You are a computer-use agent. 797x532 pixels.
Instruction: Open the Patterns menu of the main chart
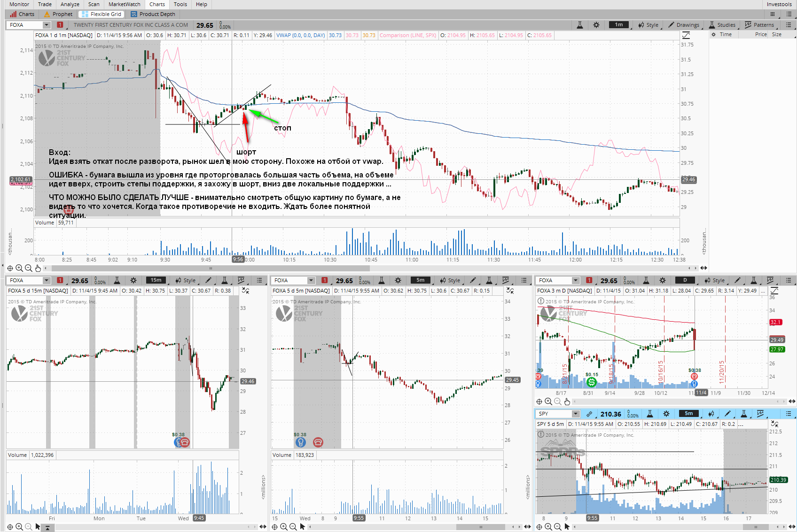(759, 25)
